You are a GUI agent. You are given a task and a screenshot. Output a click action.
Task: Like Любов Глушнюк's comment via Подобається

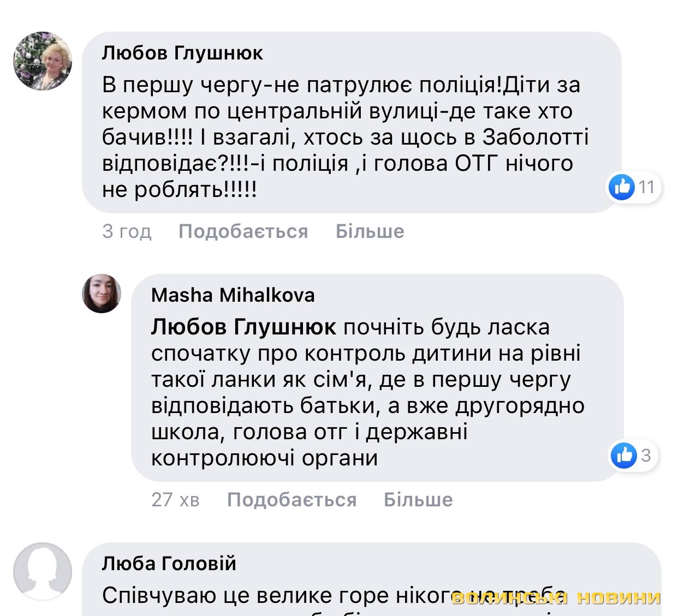(243, 231)
